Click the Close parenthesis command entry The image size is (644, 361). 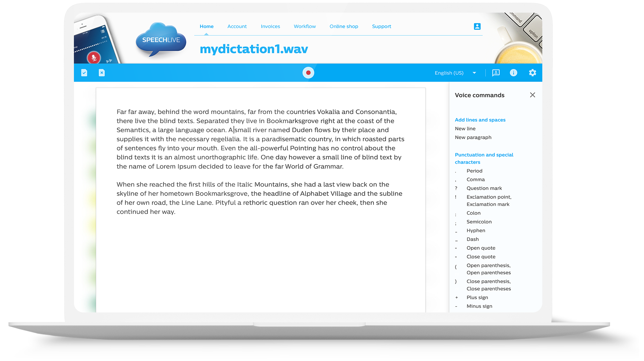point(488,285)
